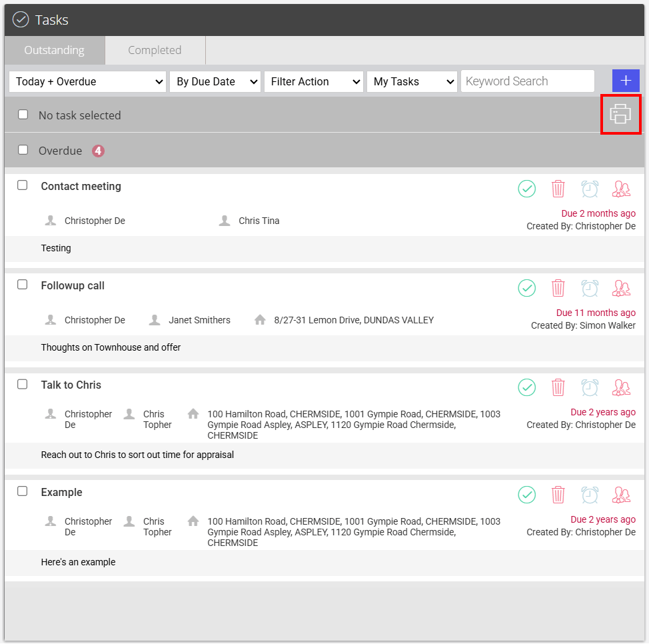Viewport: 649px width, 644px height.
Task: Select all Overdue tasks checkbox
Action: tap(23, 149)
